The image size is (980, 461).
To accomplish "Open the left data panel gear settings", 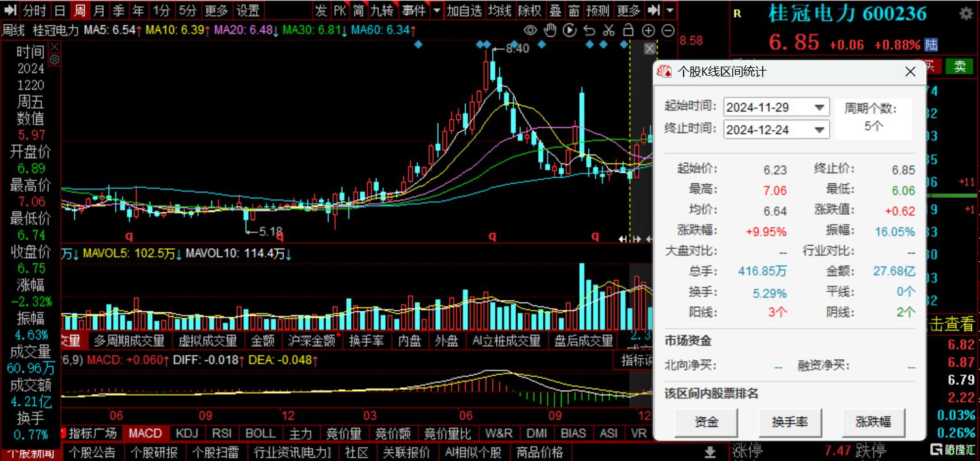I will click(x=54, y=59).
